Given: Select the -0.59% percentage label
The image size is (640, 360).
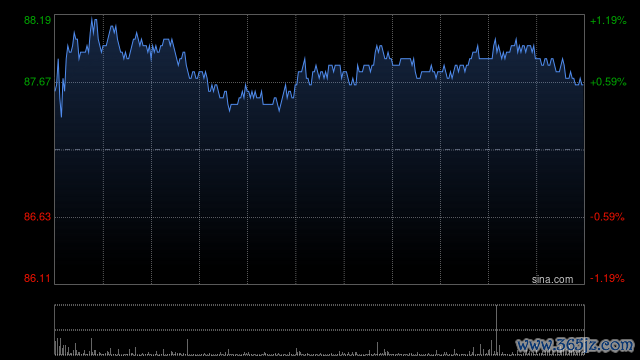Looking at the screenshot, I should [607, 217].
